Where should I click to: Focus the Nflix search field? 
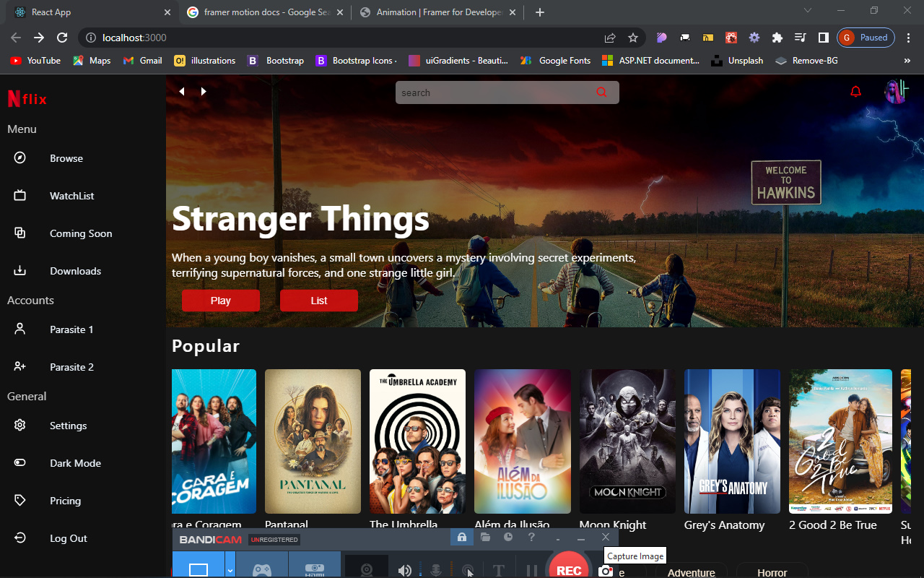pyautogui.click(x=507, y=92)
